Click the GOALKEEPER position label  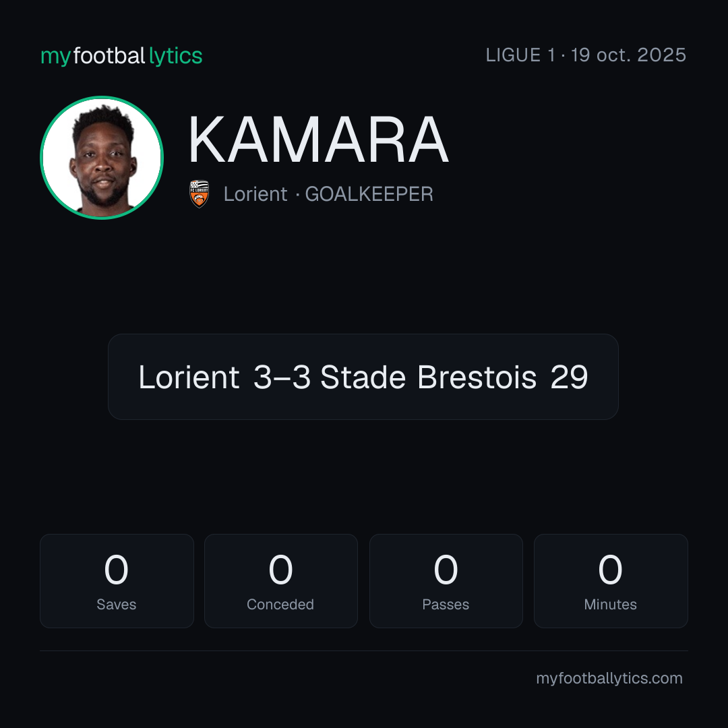369,194
